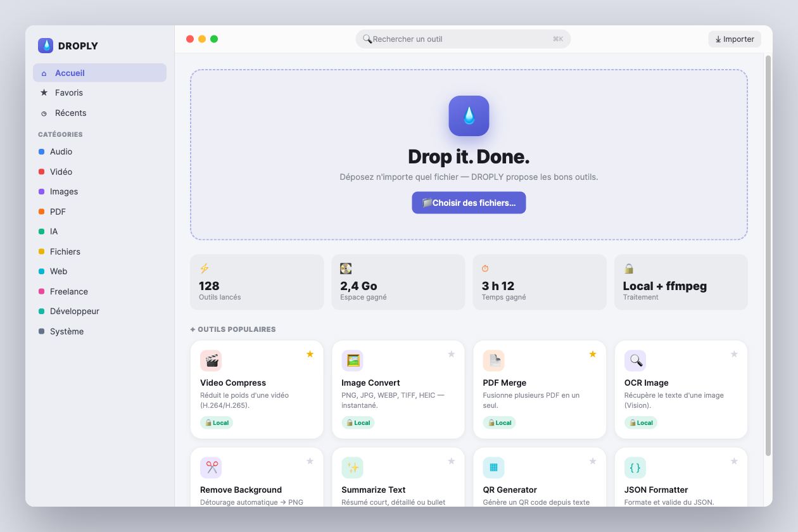The image size is (798, 532).
Task: Click the main content vertical scrollbar
Action: 768,255
